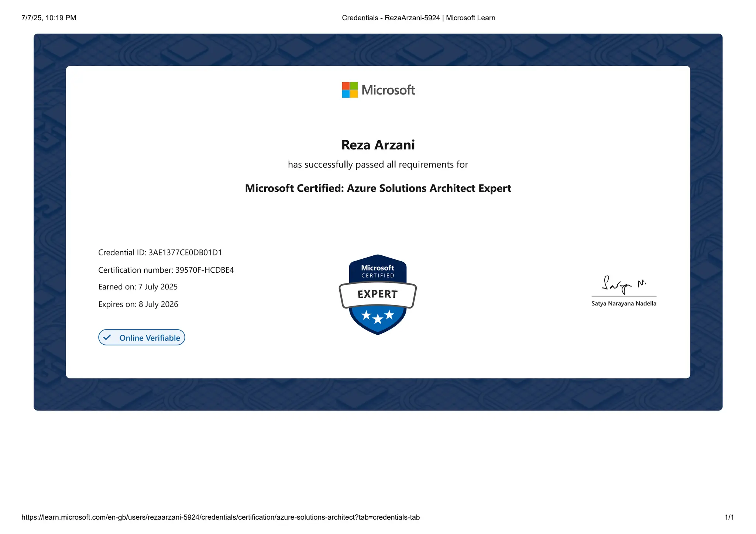Click the EXPERT banner on the shield

pyautogui.click(x=378, y=294)
